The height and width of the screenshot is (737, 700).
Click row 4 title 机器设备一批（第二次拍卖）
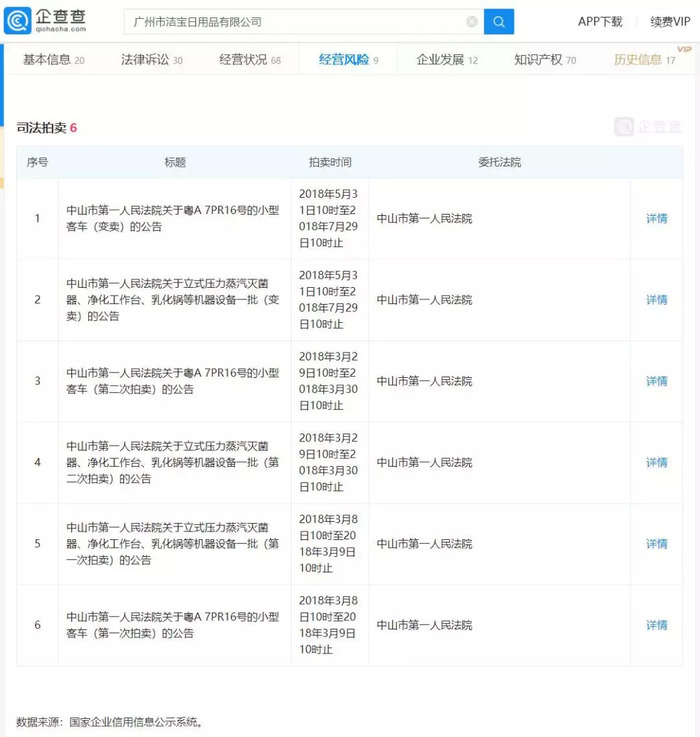173,463
